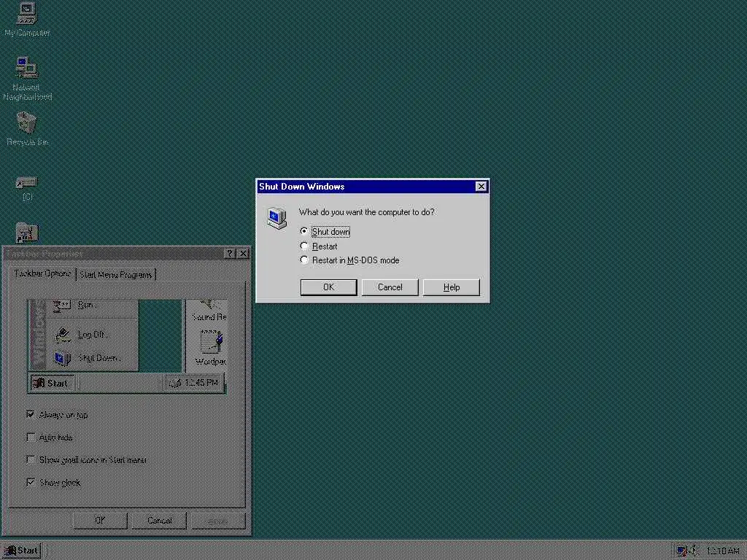Click the question mark help button in Taskbar Properties
Screen dimensions: 747x560
tap(229, 253)
